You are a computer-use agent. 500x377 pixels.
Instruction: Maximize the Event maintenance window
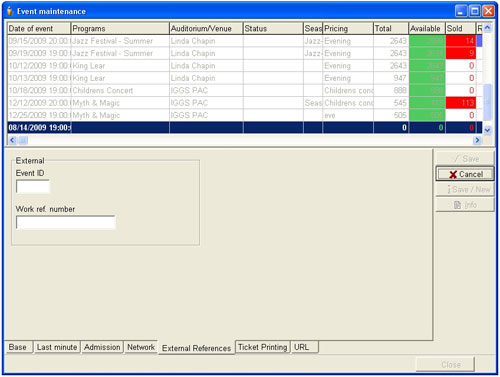coord(474,11)
